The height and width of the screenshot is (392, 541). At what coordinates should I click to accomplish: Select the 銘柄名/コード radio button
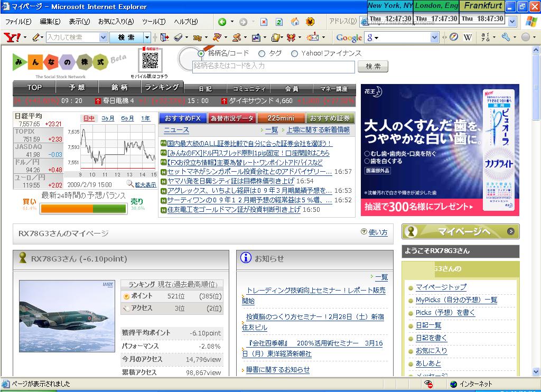pos(201,53)
